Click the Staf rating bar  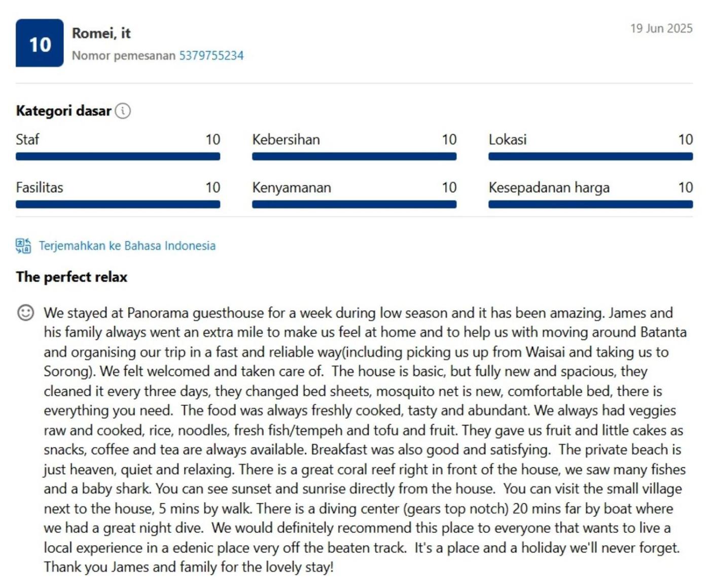click(118, 157)
